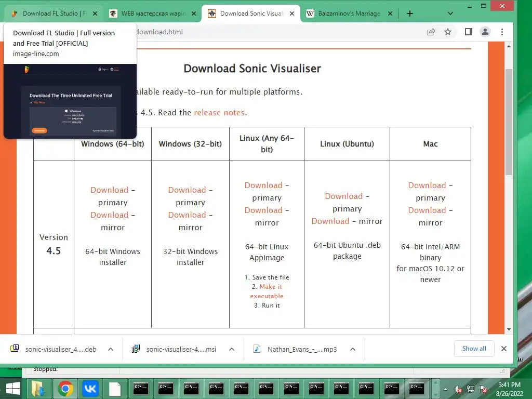Click the FL Studio tab preview thumbnail

[x=70, y=101]
